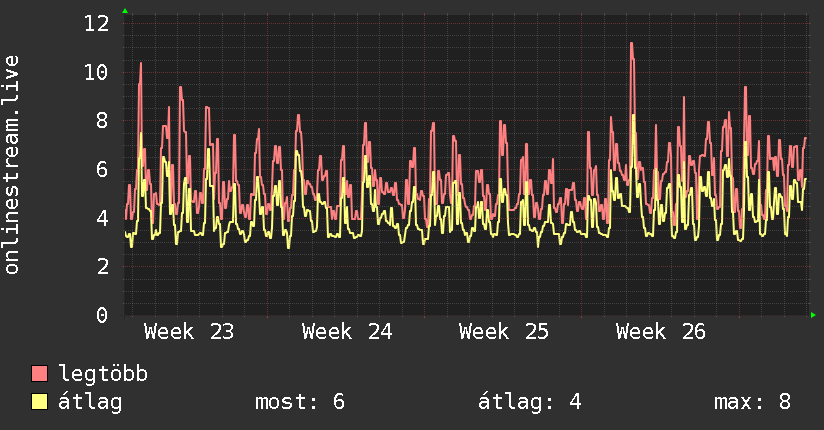
Task: Click the green arrow ending the x-axis
Action: pos(813,315)
